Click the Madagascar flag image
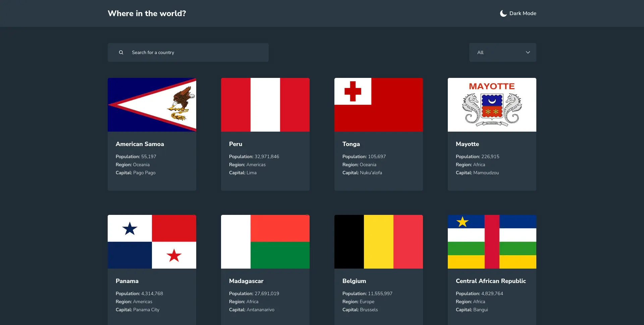Screen dimensions: 644x325 (265, 241)
